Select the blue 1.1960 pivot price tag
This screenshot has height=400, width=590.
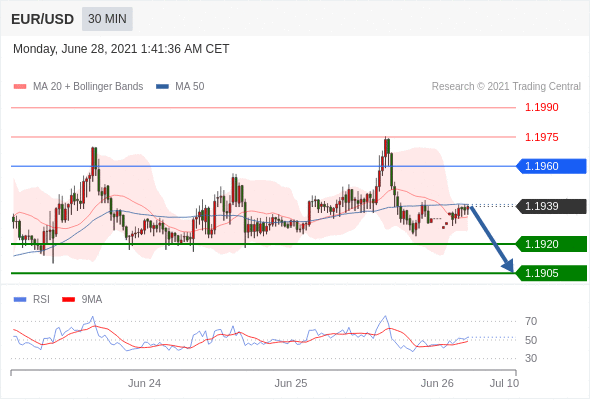551,166
